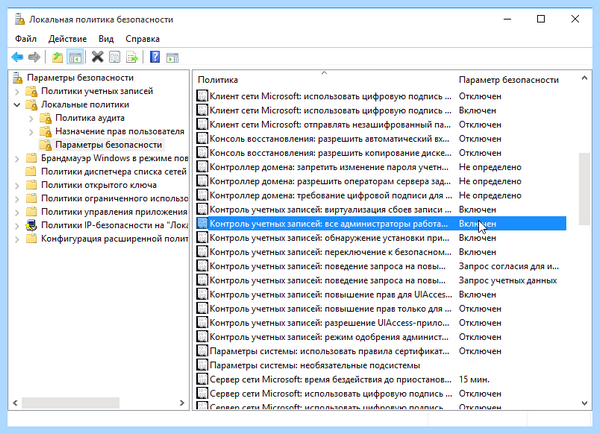The width and height of the screenshot is (600, 434).
Task: Expand 'Политики управления приложения' node
Action: coord(17,212)
